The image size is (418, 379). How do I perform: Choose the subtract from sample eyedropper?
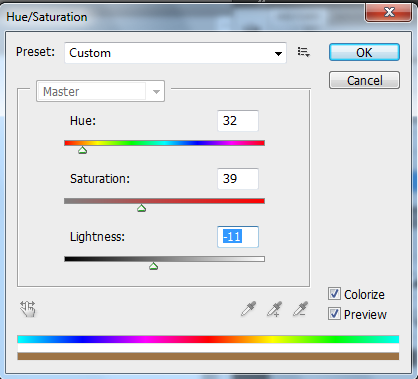point(300,309)
